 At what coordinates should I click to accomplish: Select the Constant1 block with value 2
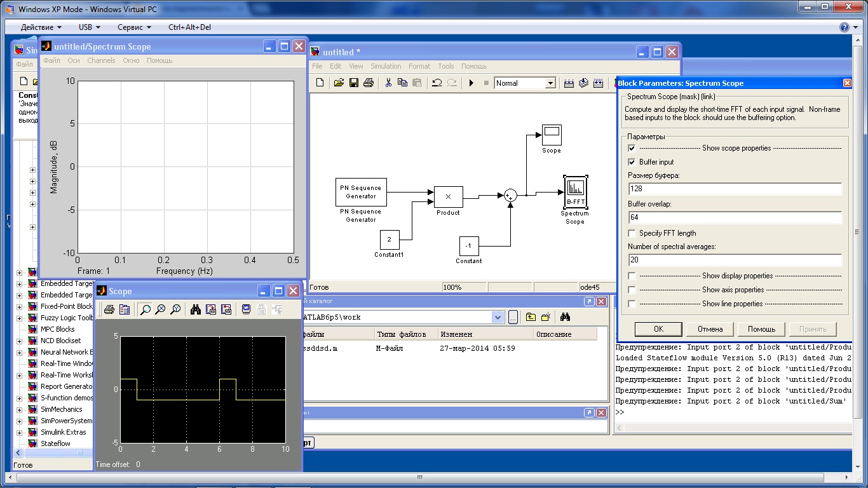pos(390,240)
